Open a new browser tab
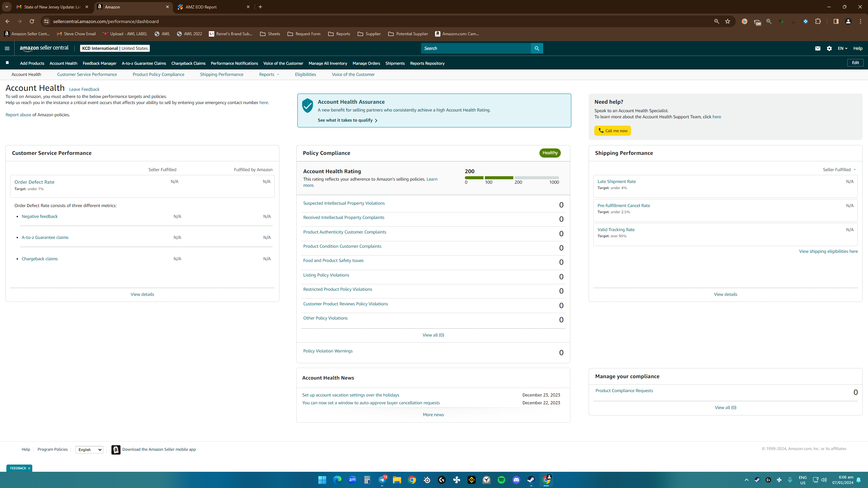The image size is (868, 488). tap(260, 7)
